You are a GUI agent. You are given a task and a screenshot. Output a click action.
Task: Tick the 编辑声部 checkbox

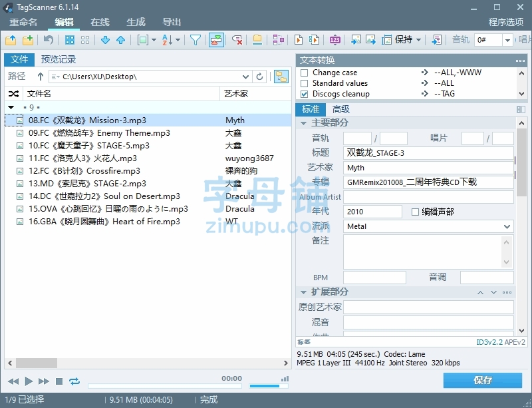415,212
